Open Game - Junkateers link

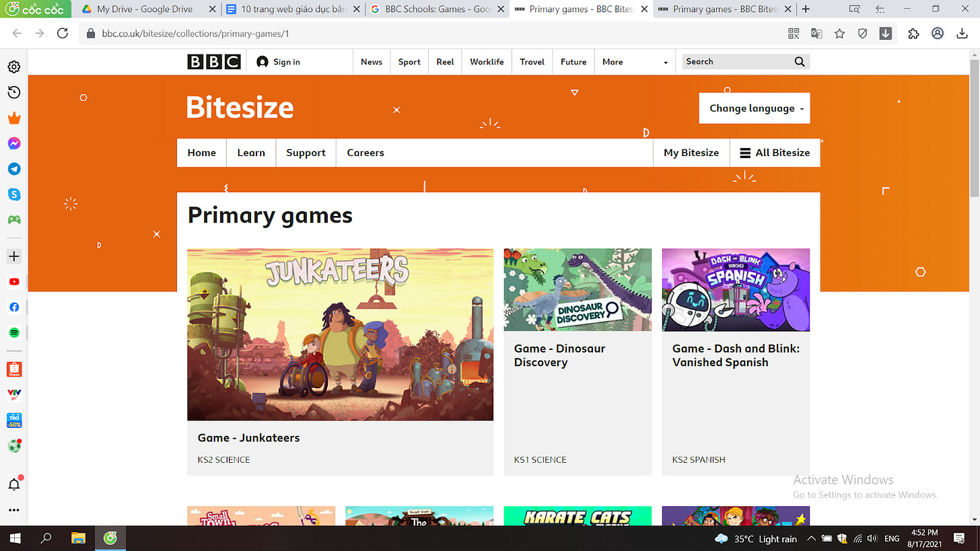[x=248, y=438]
